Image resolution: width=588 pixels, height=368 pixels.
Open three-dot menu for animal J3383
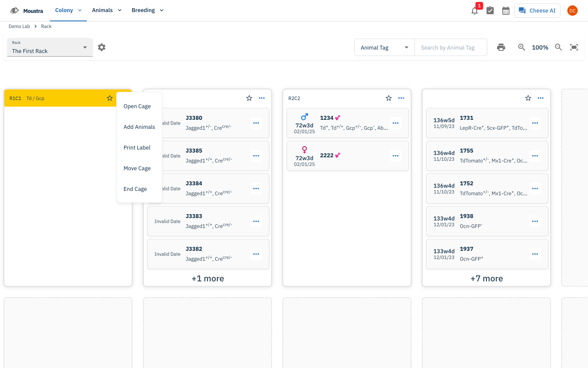[x=256, y=221]
